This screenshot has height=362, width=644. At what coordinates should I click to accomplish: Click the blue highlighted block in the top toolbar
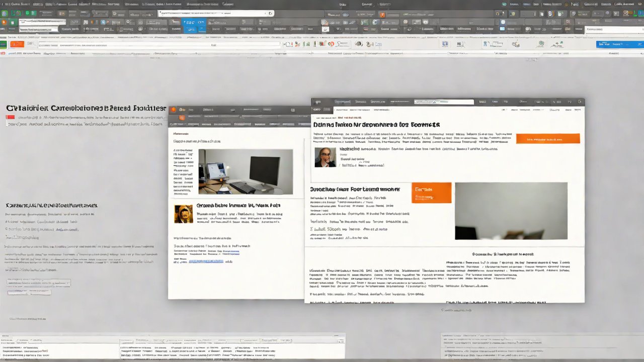194,24
